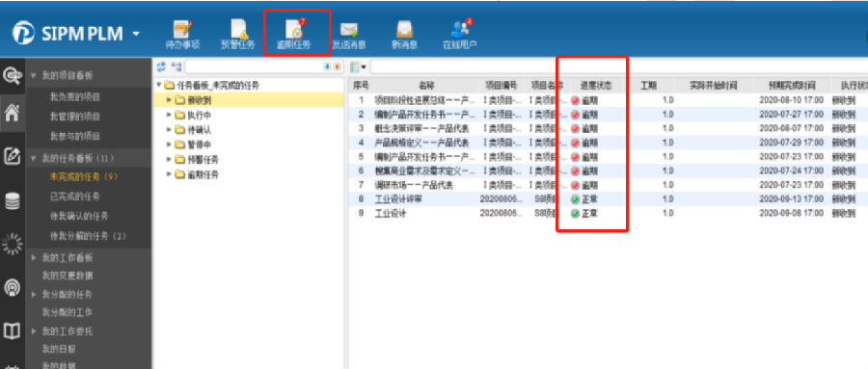868x369 pixels.
Task: Open the table view dropdown above grid
Action: [359, 66]
